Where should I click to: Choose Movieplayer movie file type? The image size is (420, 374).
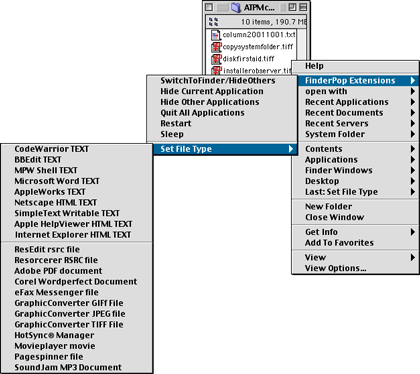[77, 346]
